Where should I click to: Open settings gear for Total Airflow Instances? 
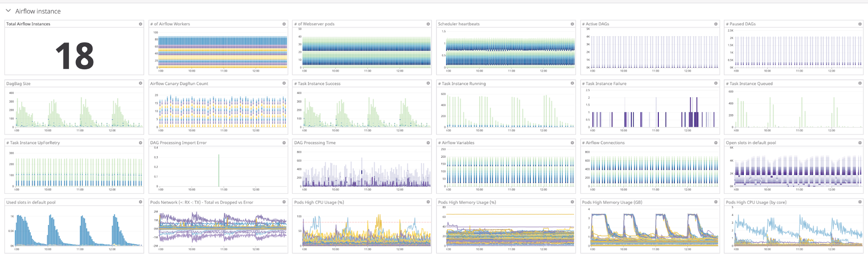point(140,24)
